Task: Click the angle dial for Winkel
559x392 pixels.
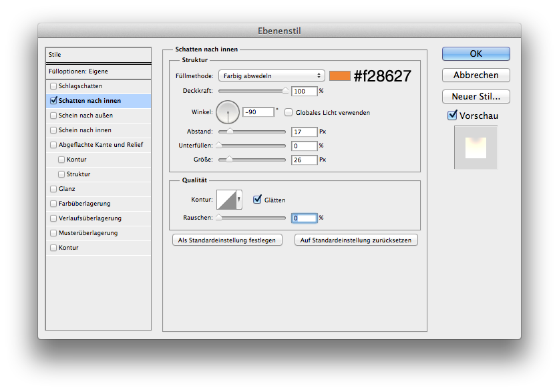Action: coord(228,112)
